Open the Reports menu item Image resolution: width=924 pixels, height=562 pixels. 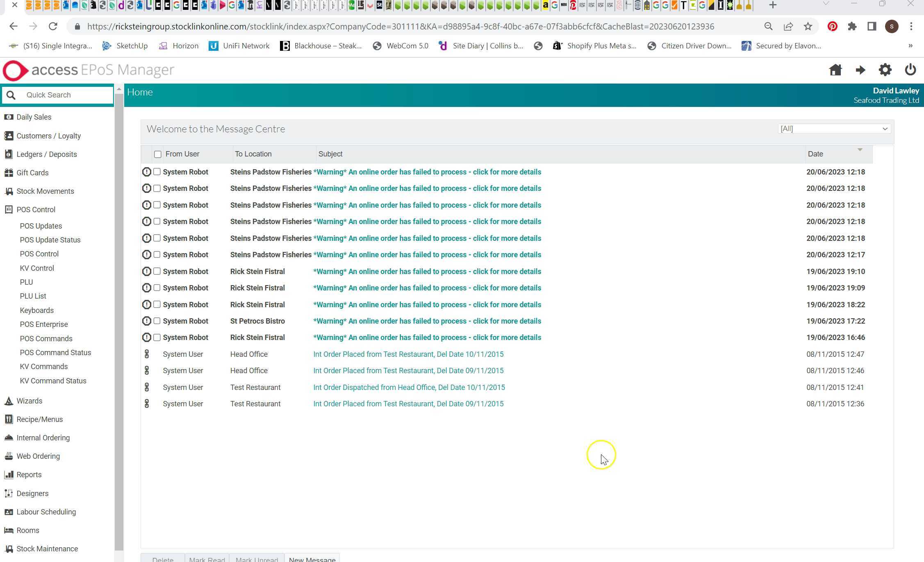29,475
